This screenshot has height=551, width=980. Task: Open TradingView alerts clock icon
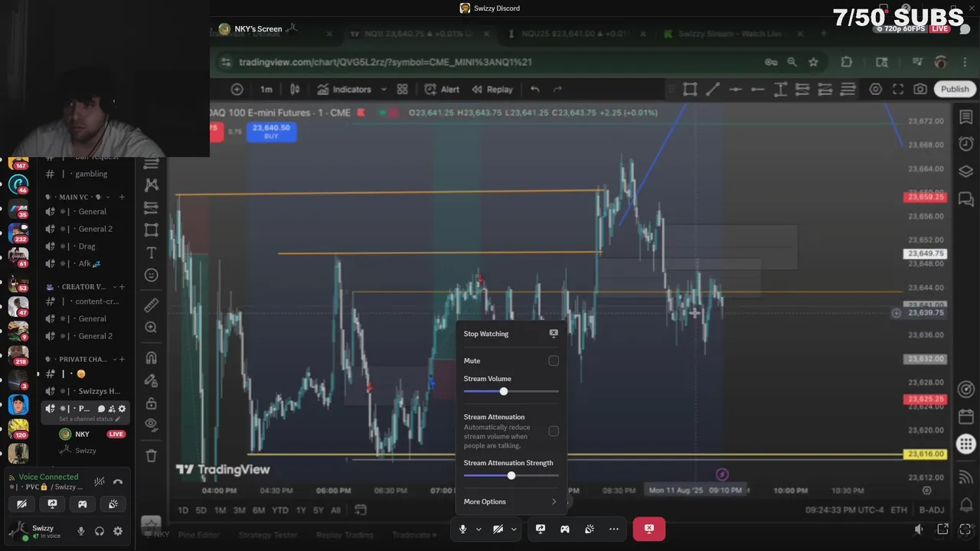(965, 144)
